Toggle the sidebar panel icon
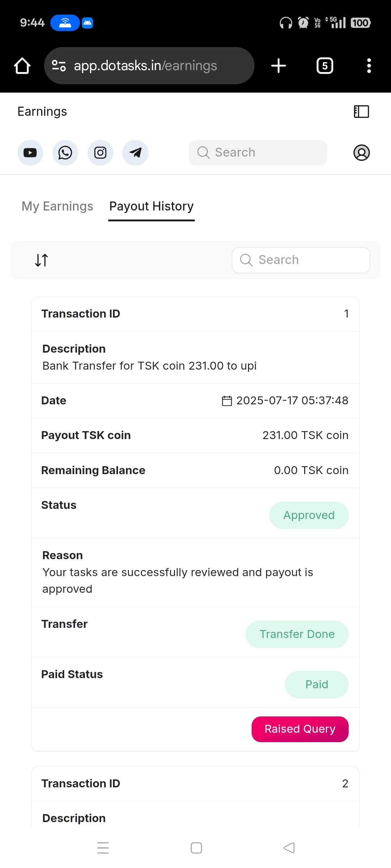The image size is (391, 868). point(361,112)
